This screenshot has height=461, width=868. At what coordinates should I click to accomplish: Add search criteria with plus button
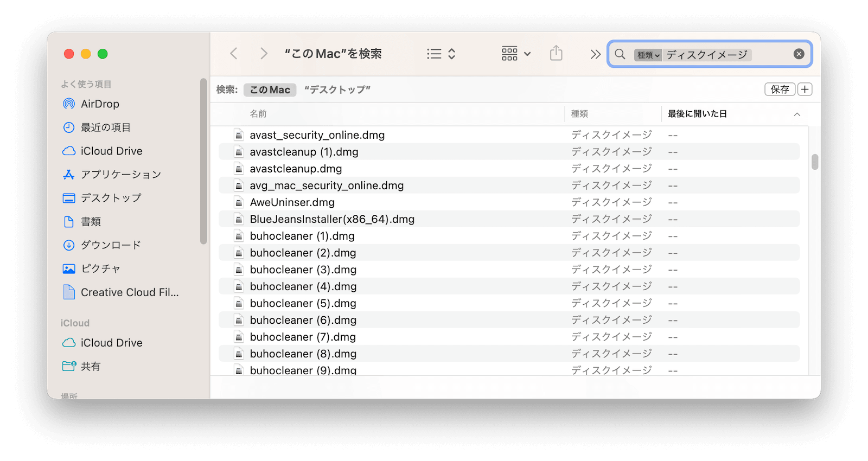[x=805, y=89]
